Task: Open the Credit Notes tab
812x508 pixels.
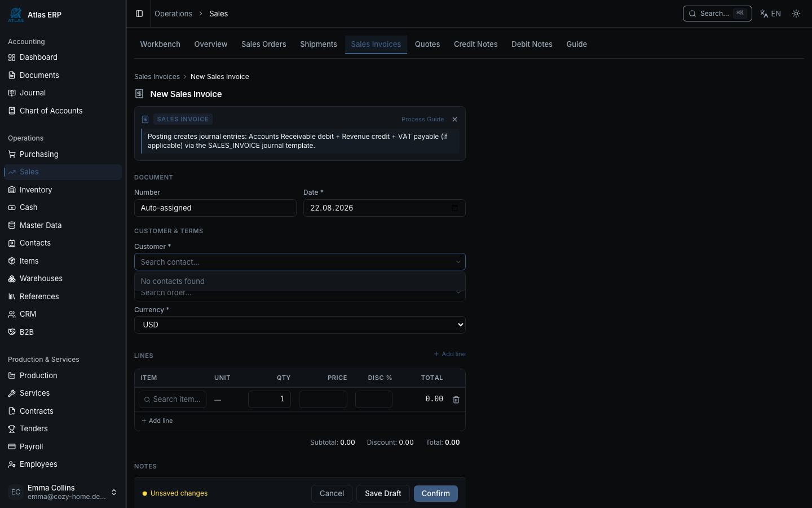Action: click(476, 44)
